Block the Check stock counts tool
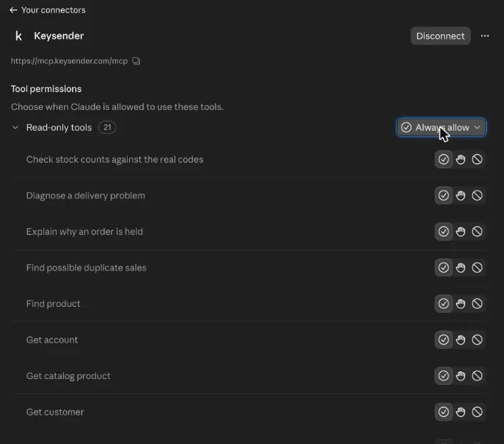504x444 pixels. [477, 159]
